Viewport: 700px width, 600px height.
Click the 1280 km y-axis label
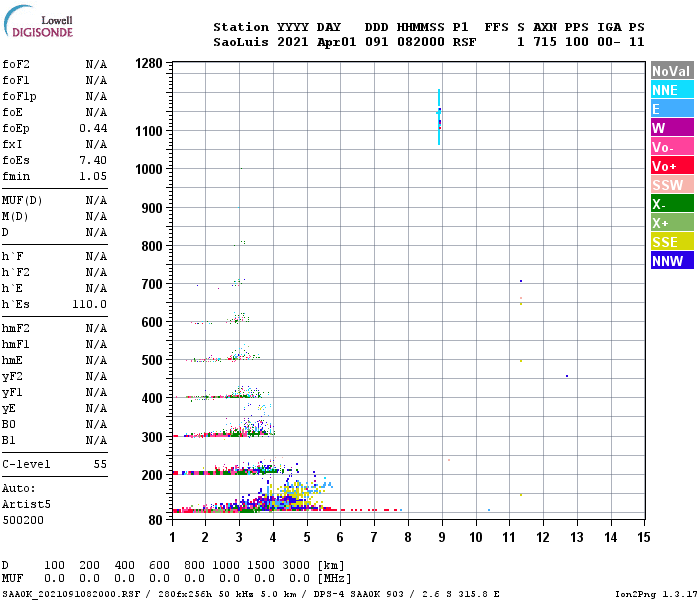(x=149, y=63)
